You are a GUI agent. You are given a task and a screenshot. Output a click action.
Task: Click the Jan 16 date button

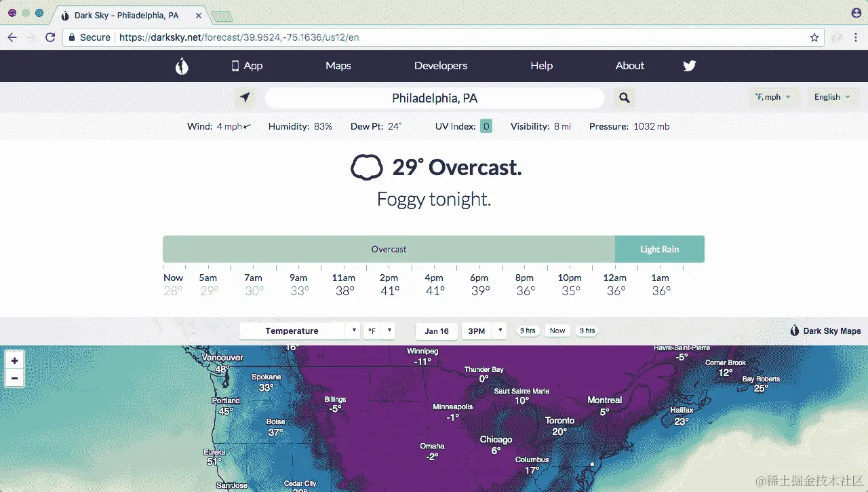tap(437, 330)
